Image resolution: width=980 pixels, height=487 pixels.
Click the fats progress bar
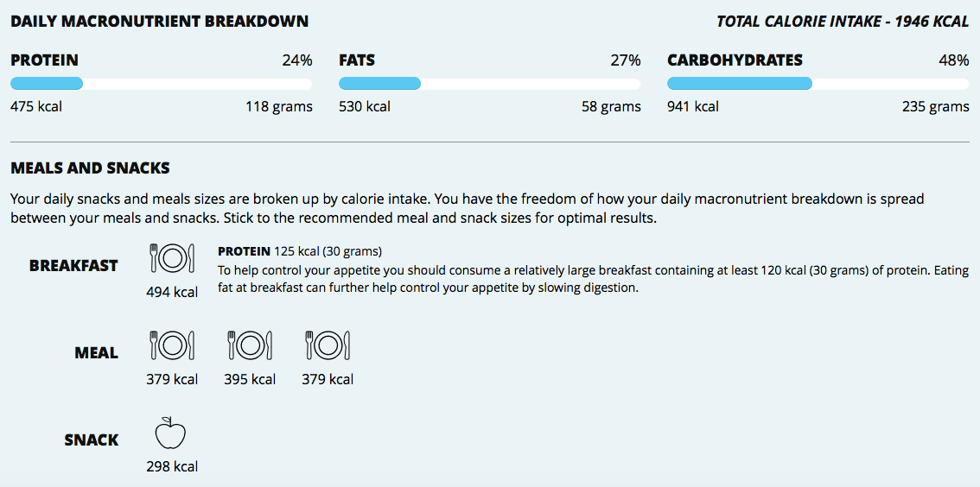pyautogui.click(x=490, y=84)
